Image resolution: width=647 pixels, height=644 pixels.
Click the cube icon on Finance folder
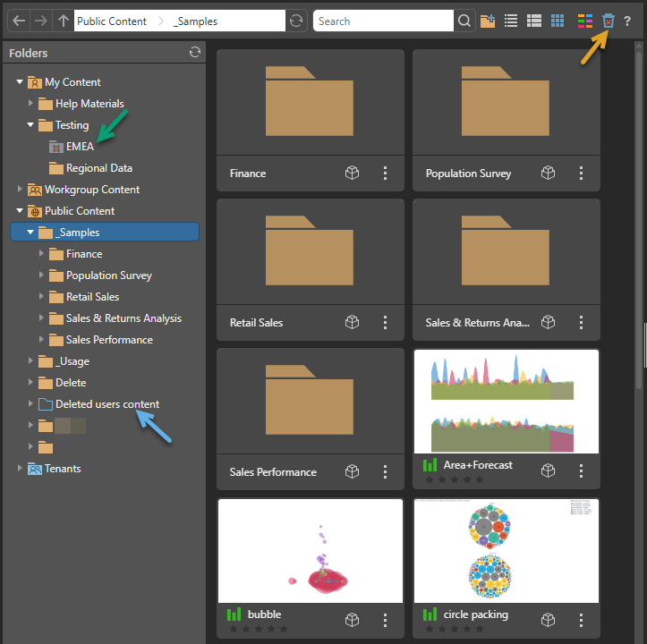point(353,173)
